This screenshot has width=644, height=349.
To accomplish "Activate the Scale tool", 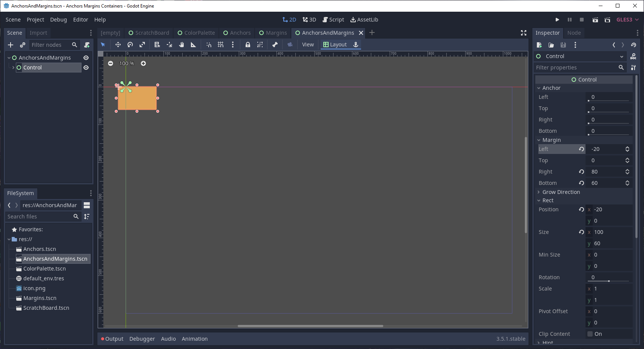I will pyautogui.click(x=142, y=45).
